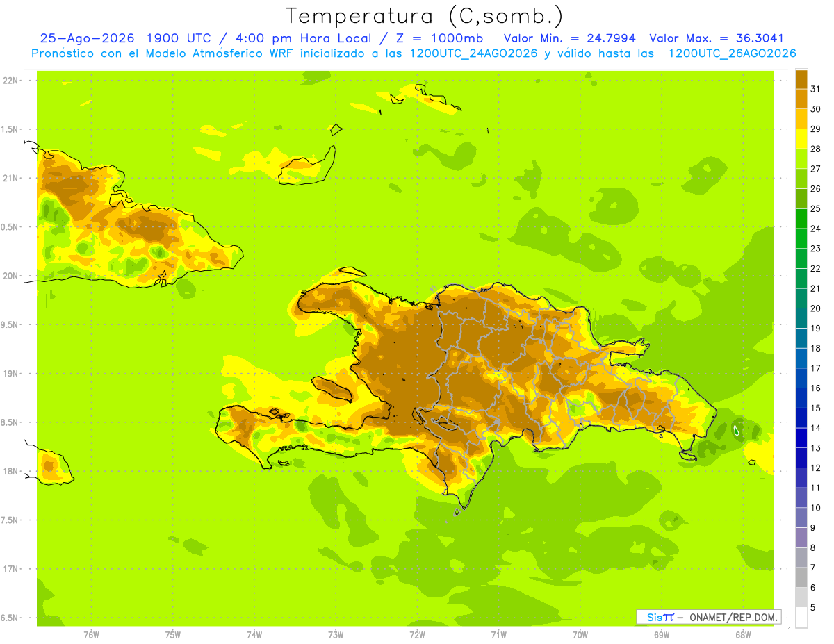This screenshot has height=644, width=834.
Task: Click the colorbar swatch between 30 and 31
Action: click(x=801, y=99)
